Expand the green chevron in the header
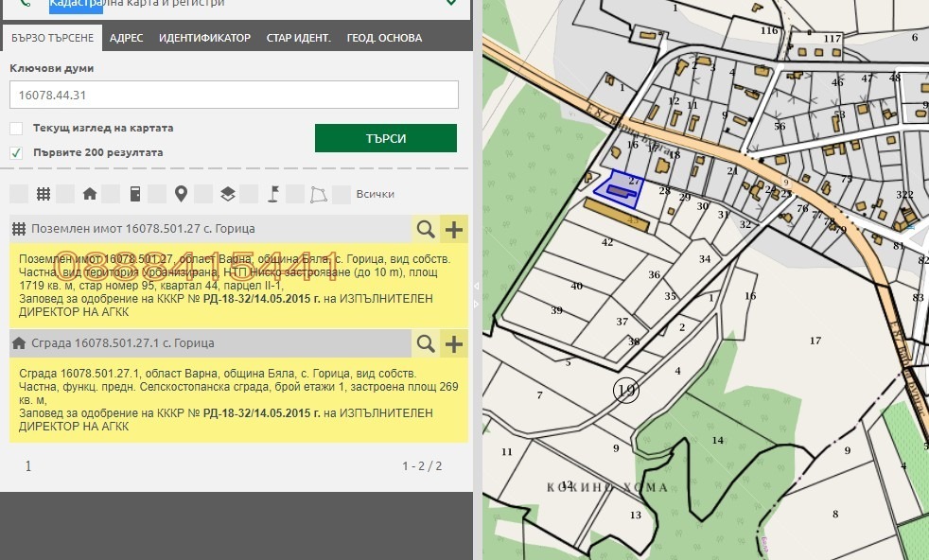 click(x=451, y=4)
